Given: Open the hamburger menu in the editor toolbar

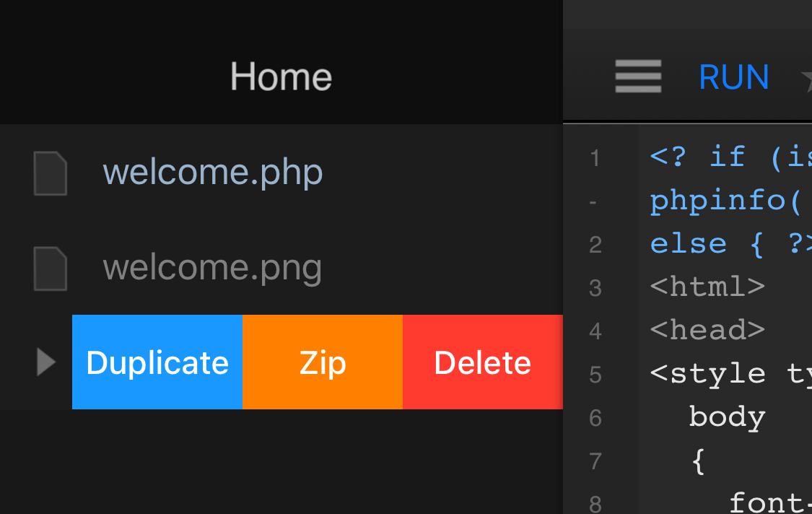Looking at the screenshot, I should [x=638, y=77].
